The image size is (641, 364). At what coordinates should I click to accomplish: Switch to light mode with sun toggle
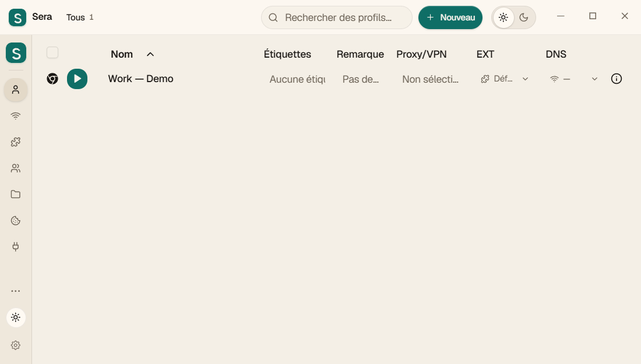pyautogui.click(x=503, y=17)
